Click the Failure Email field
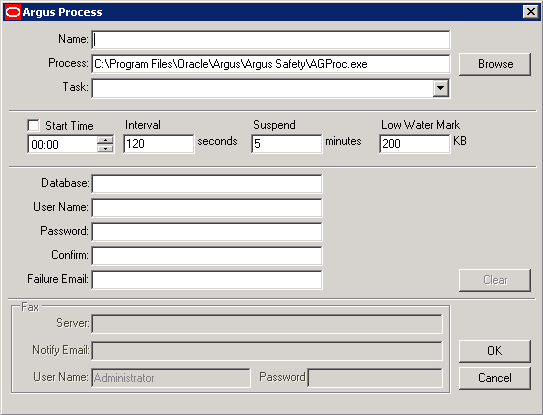This screenshot has height=415, width=543. point(207,280)
